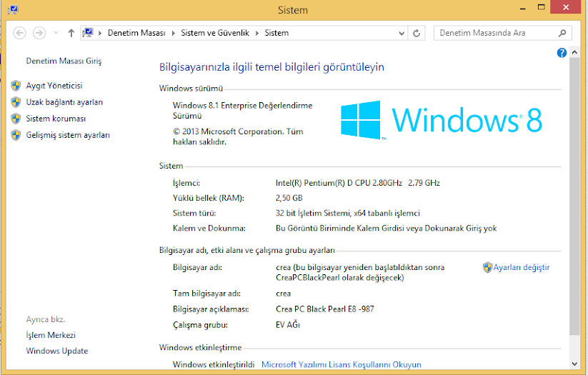588x375 pixels.
Task: Click Windows 8.1 Enterprise Değerlendirme Sürümü text
Action: tap(243, 111)
